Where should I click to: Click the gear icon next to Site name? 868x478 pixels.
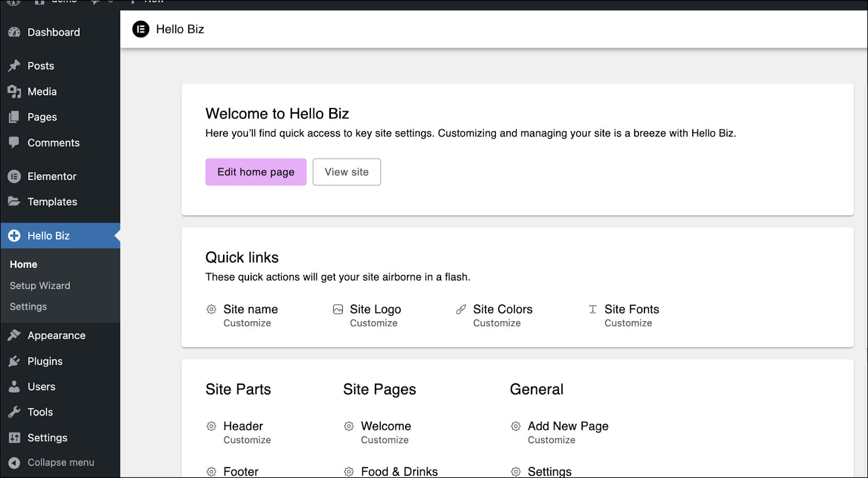[212, 309]
